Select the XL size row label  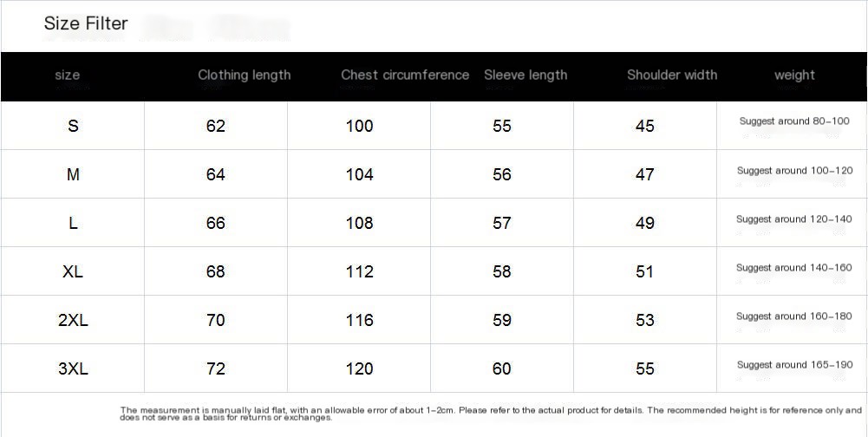click(73, 272)
